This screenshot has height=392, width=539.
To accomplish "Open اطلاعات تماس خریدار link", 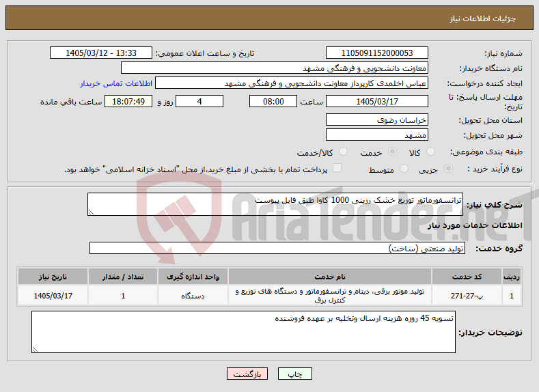I will click(116, 83).
